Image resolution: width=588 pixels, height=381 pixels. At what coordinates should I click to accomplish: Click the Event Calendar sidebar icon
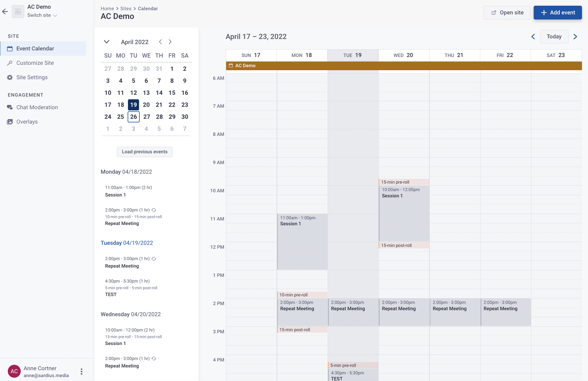pyautogui.click(x=10, y=48)
